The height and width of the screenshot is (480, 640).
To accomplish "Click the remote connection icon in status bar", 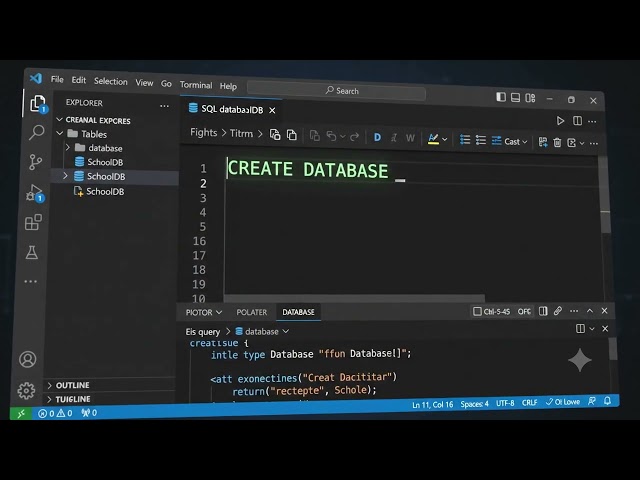I will coord(21,413).
